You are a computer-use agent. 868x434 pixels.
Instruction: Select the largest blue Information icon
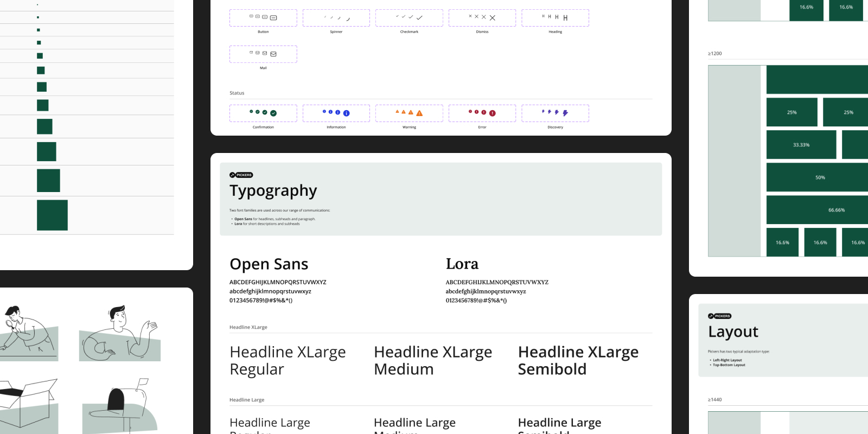tap(347, 113)
